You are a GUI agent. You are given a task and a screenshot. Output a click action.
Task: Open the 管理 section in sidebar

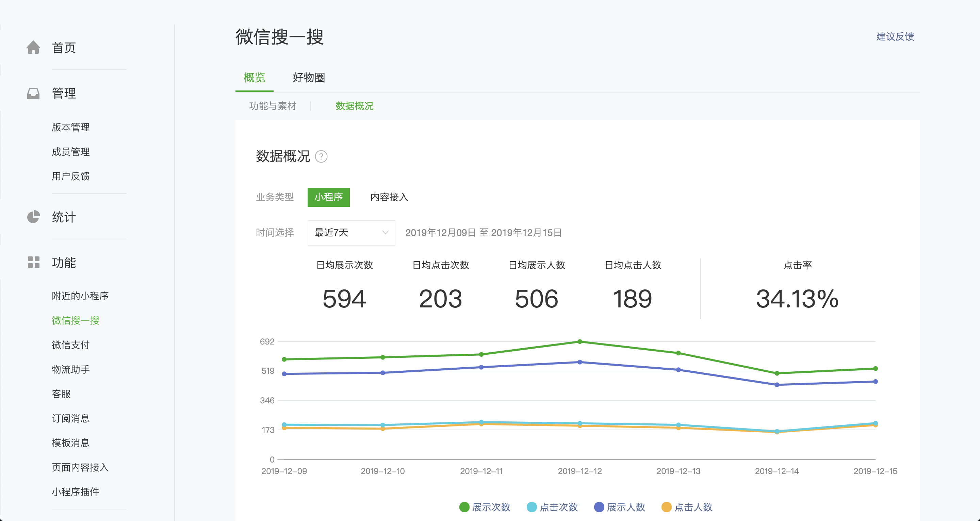(64, 94)
